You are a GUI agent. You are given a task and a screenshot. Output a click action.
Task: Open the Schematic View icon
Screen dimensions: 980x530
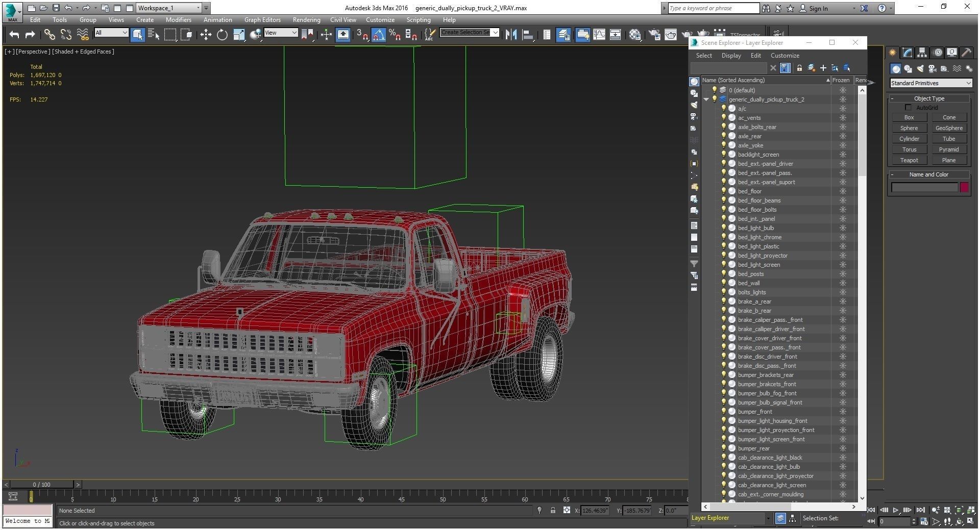[x=616, y=35]
